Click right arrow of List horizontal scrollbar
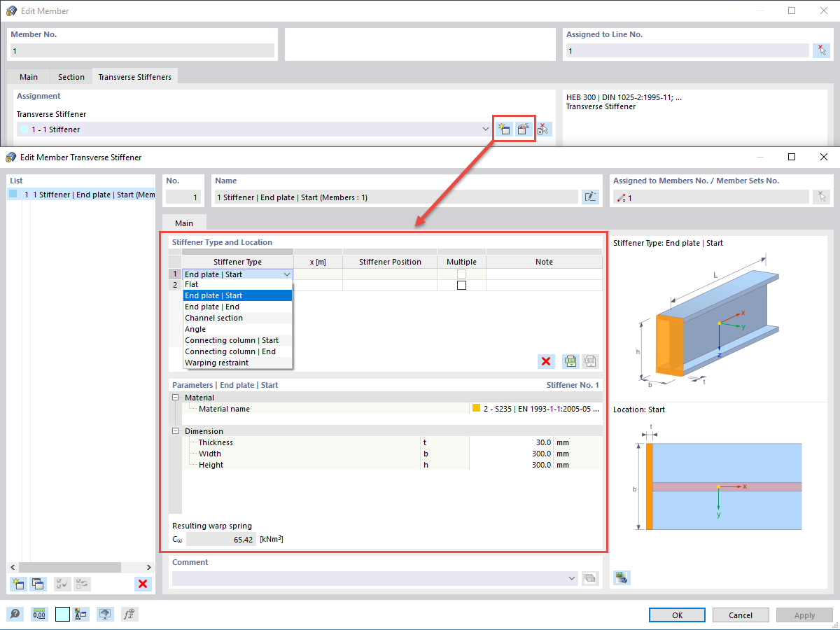Screen dimensions: 840x630 pos(148,567)
